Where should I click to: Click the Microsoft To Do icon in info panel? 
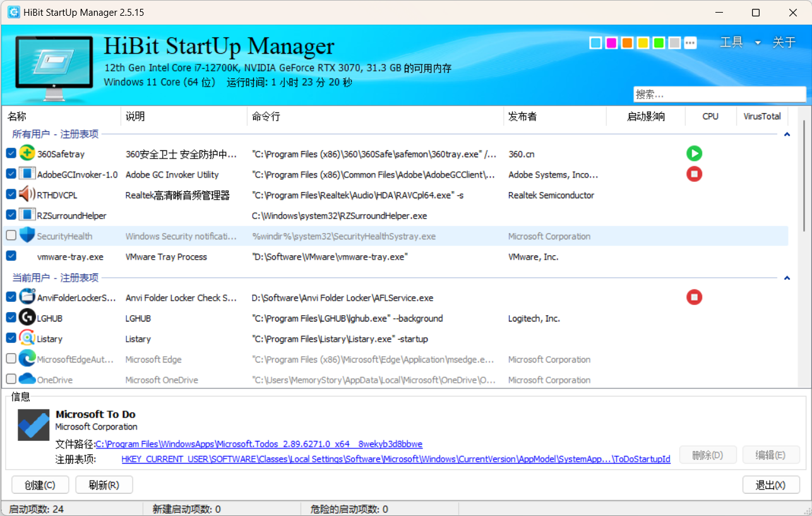pos(33,424)
